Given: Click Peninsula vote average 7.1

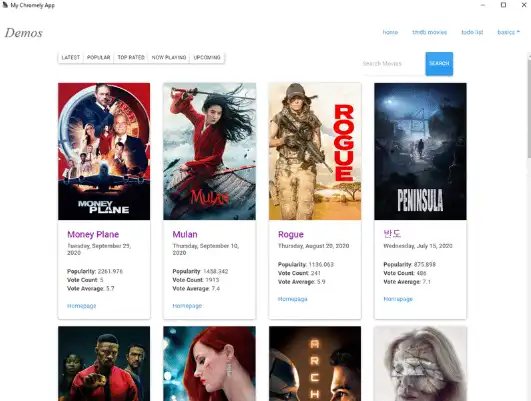Looking at the screenshot, I should pyautogui.click(x=426, y=282).
